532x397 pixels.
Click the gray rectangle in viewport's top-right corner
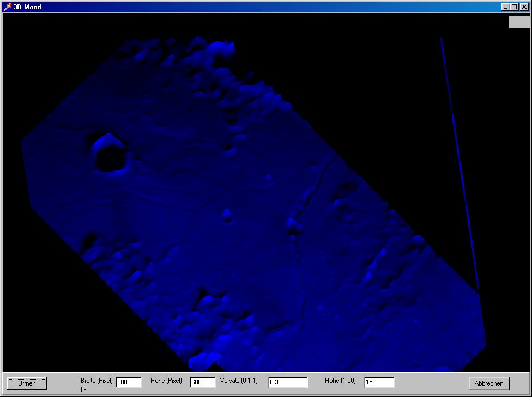519,22
